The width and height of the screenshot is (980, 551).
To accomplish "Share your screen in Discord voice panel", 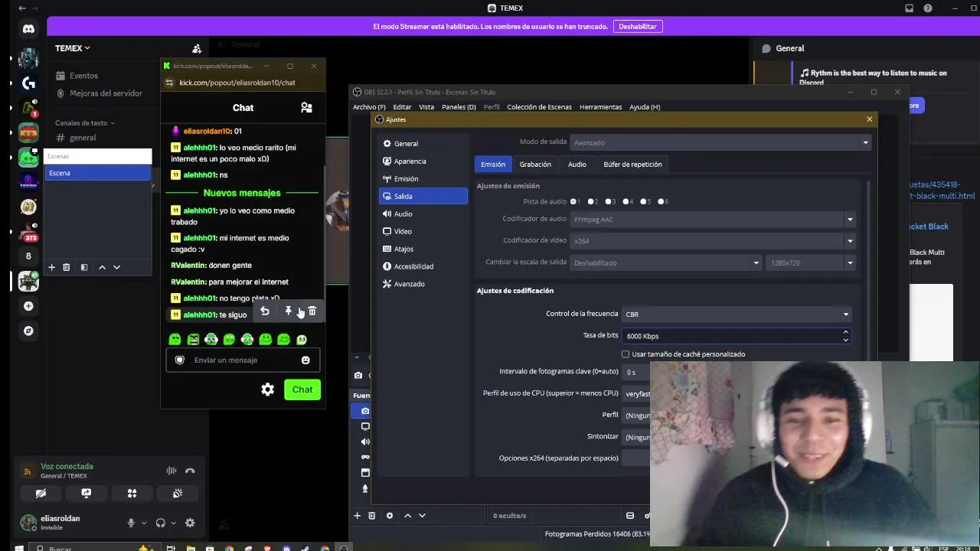I will click(87, 494).
